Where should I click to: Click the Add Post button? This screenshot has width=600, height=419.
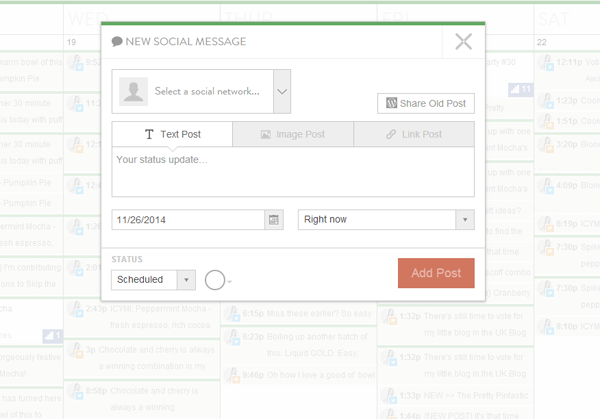coord(436,273)
